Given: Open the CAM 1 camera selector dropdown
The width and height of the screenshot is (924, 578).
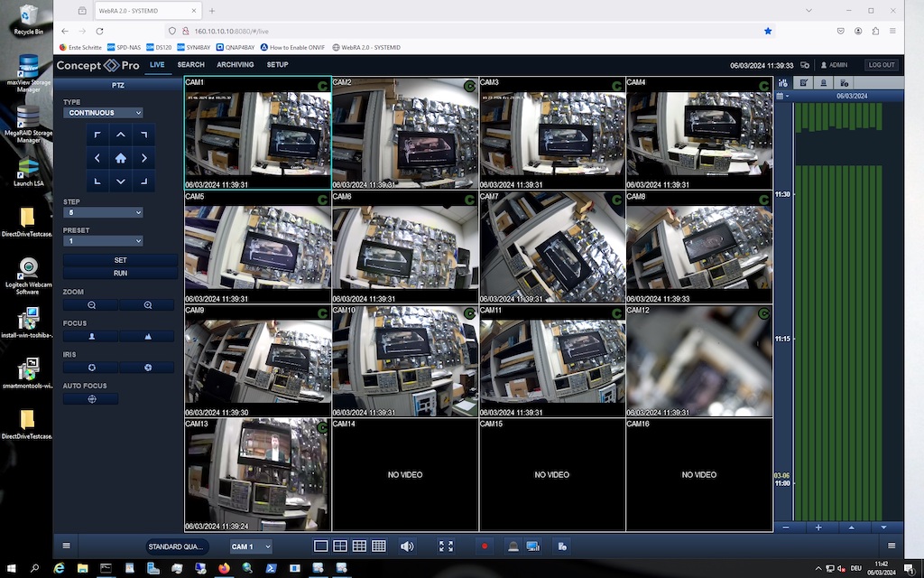Looking at the screenshot, I should pyautogui.click(x=250, y=546).
